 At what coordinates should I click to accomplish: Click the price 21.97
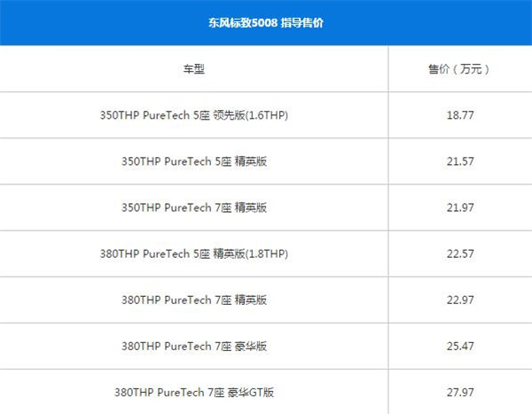tap(460, 207)
